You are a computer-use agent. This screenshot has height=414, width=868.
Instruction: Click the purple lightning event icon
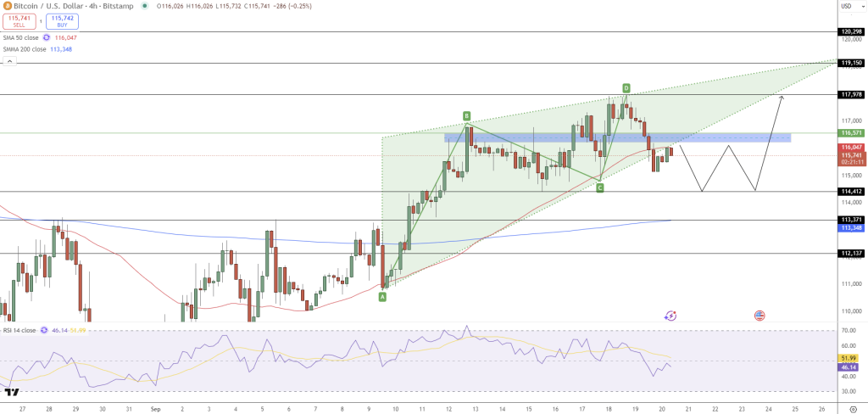[670, 316]
